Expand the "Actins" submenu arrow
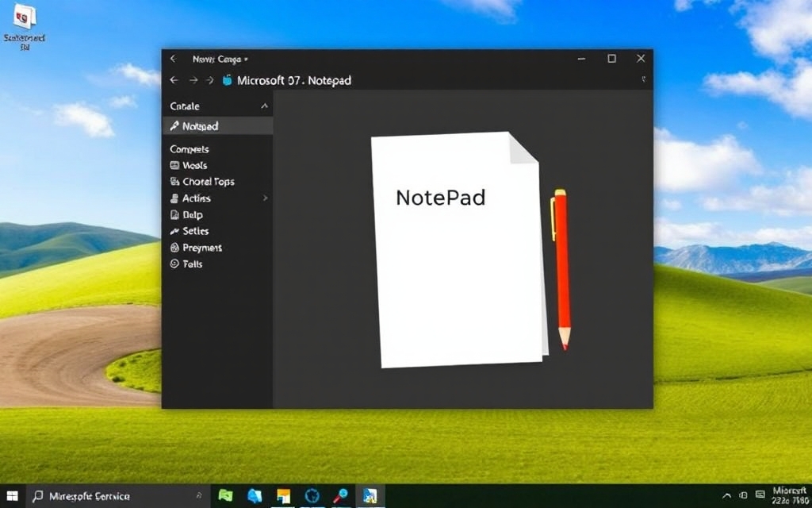Image resolution: width=812 pixels, height=508 pixels. pyautogui.click(x=265, y=198)
